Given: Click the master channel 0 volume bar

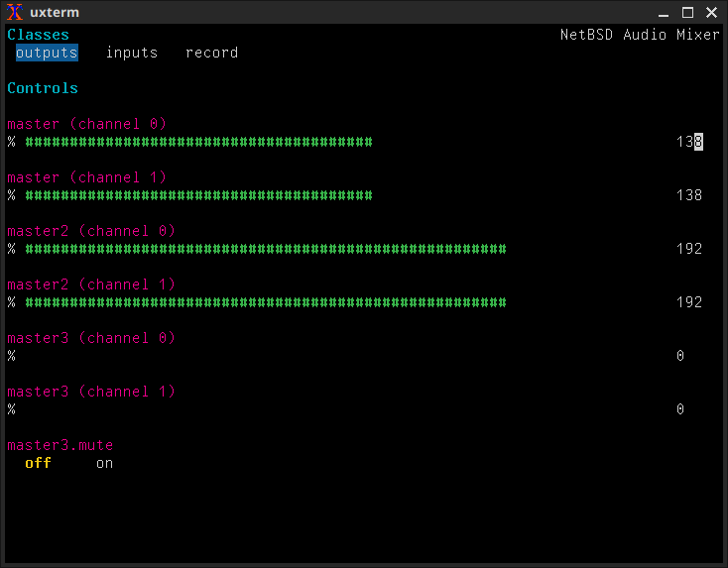Looking at the screenshot, I should click(198, 142).
